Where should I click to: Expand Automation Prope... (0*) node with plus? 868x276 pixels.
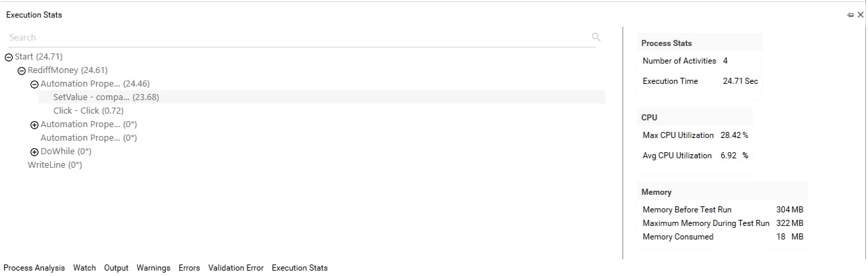34,124
